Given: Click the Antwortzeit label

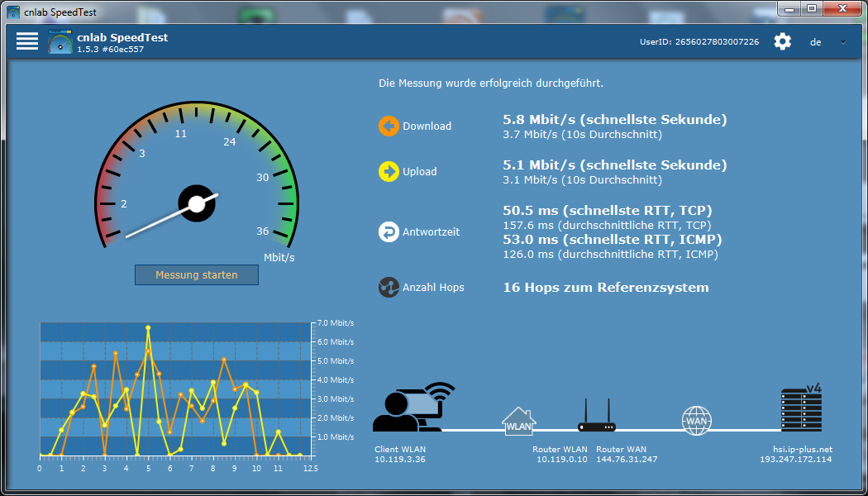Looking at the screenshot, I should (x=432, y=232).
